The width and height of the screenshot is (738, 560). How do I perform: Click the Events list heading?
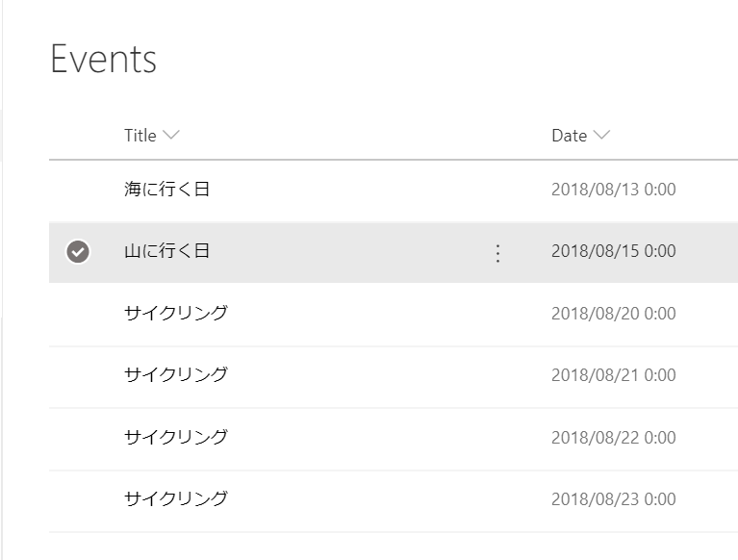click(103, 60)
